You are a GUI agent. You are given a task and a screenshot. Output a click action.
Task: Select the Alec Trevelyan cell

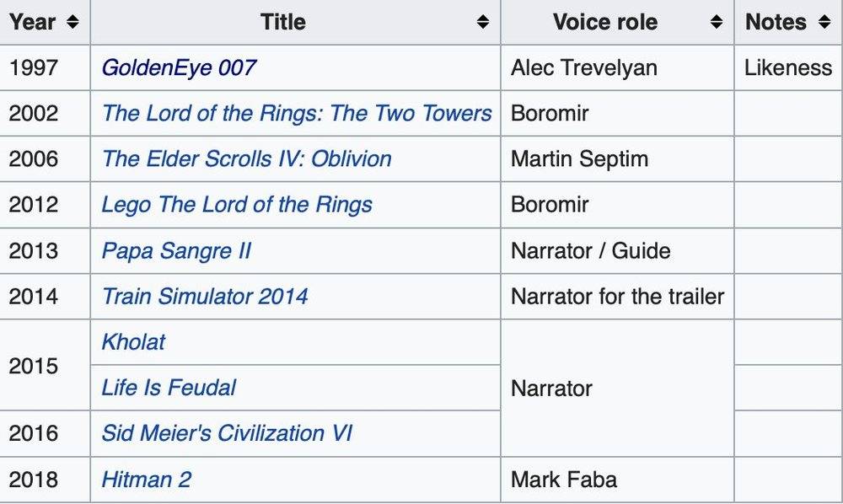pos(617,67)
